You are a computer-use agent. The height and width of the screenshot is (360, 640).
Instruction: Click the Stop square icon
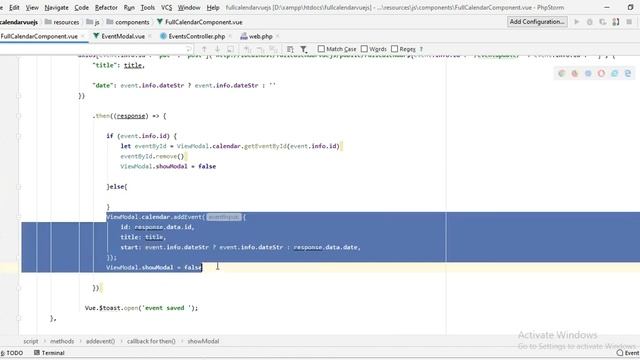629,22
